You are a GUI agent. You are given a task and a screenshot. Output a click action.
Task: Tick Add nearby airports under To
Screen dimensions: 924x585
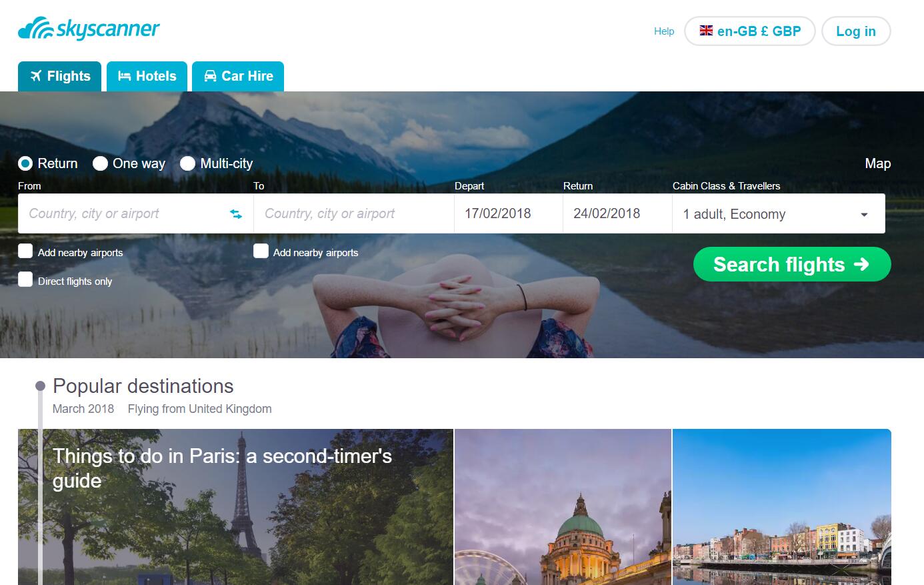pyautogui.click(x=261, y=251)
